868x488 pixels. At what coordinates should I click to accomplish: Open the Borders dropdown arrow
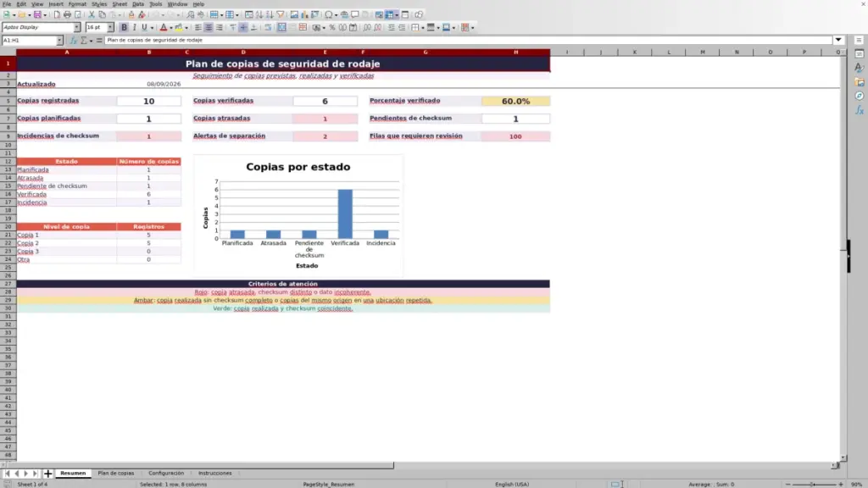point(423,27)
